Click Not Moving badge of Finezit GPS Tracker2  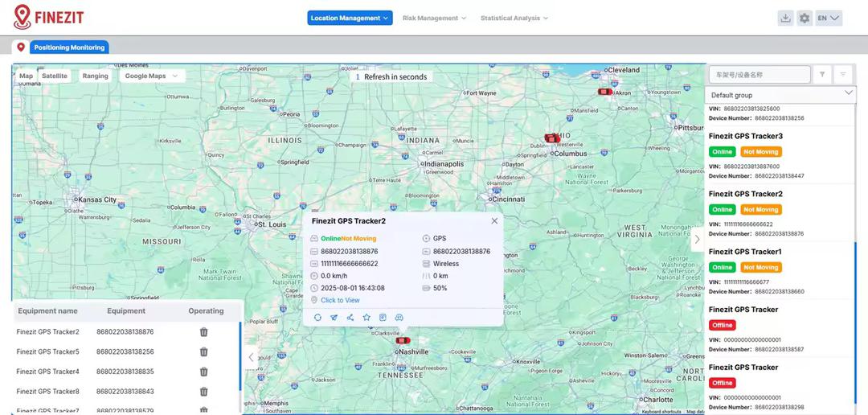coord(760,209)
